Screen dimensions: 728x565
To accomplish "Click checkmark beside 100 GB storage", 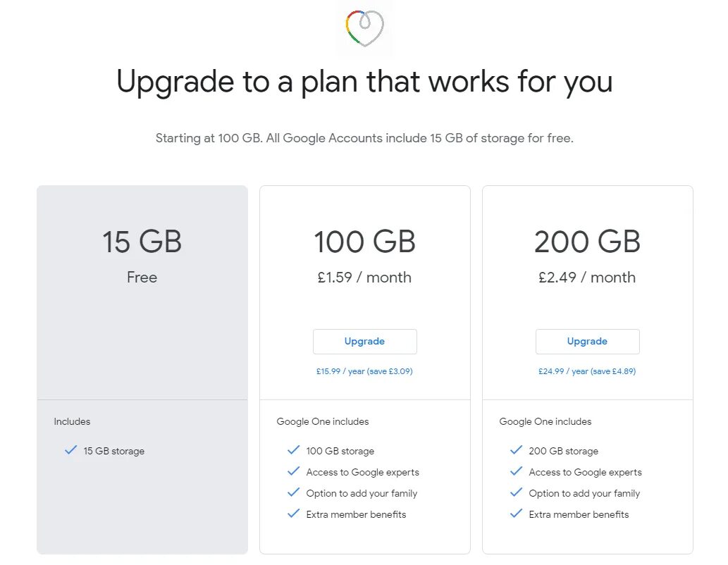I will [293, 450].
